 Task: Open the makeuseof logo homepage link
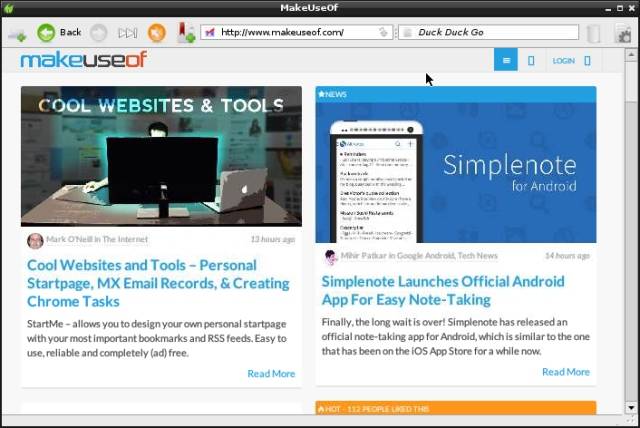point(84,60)
